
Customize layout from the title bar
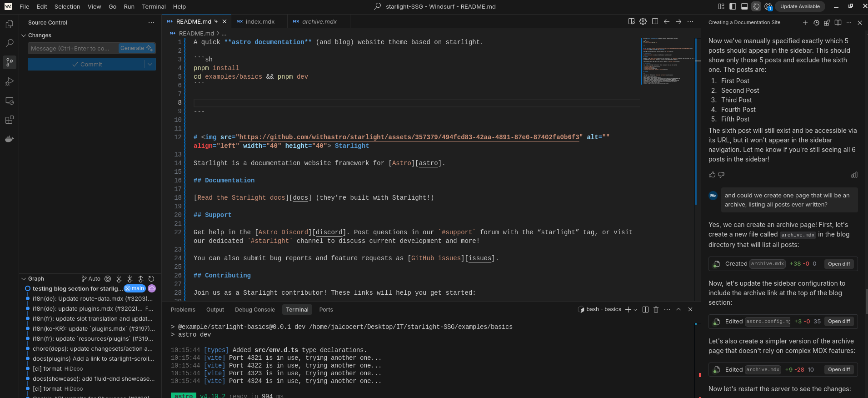pos(721,6)
